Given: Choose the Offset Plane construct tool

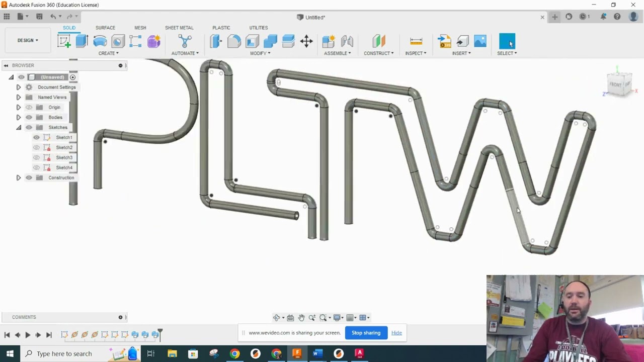Looking at the screenshot, I should point(378,41).
